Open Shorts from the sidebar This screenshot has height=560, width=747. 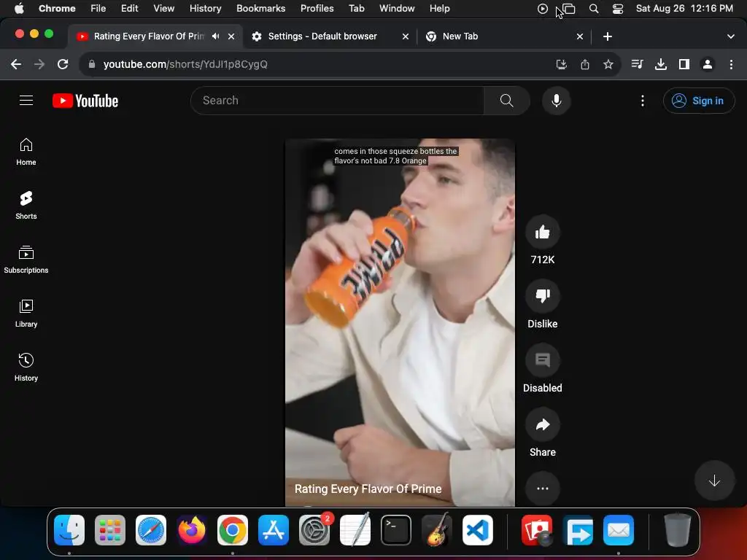click(x=26, y=206)
